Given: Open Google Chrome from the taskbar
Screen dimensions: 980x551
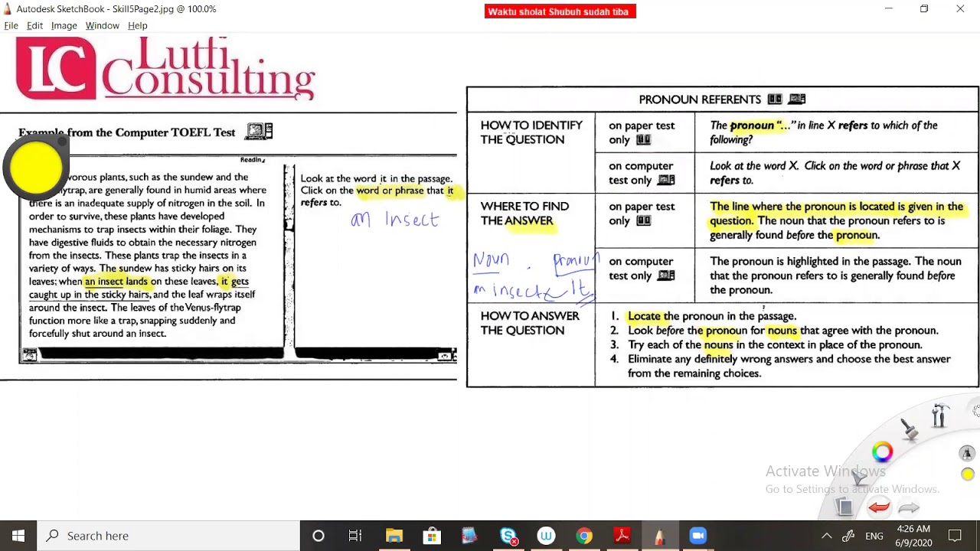Looking at the screenshot, I should 584,536.
